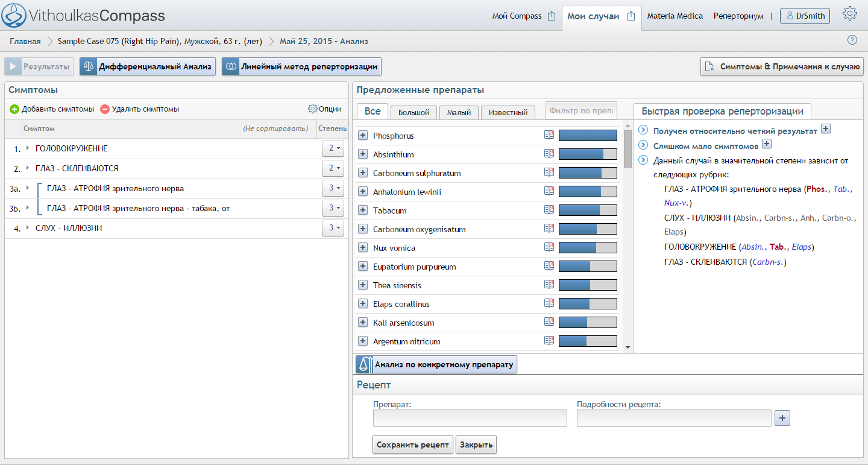Click Сохранить рецепт button
The image size is (868, 465).
(413, 444)
